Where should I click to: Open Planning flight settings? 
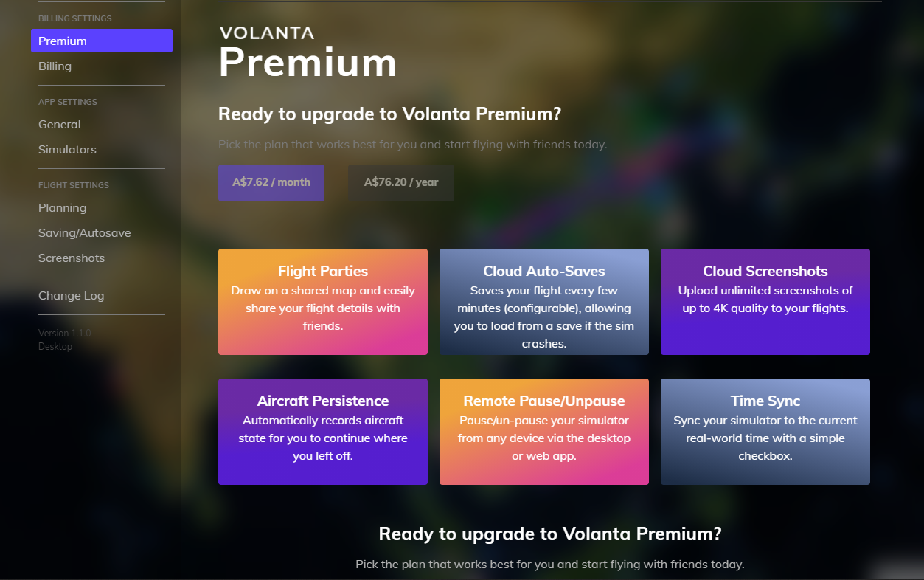click(x=63, y=208)
